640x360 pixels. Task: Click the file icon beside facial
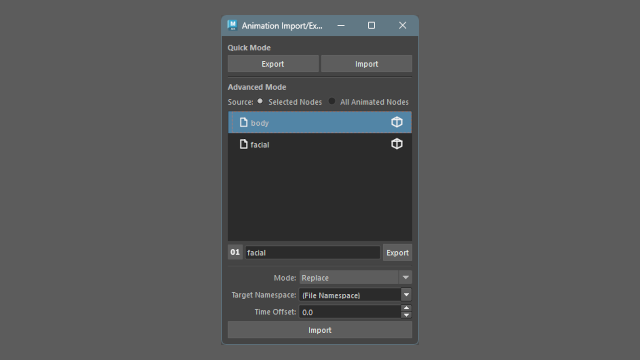click(244, 144)
